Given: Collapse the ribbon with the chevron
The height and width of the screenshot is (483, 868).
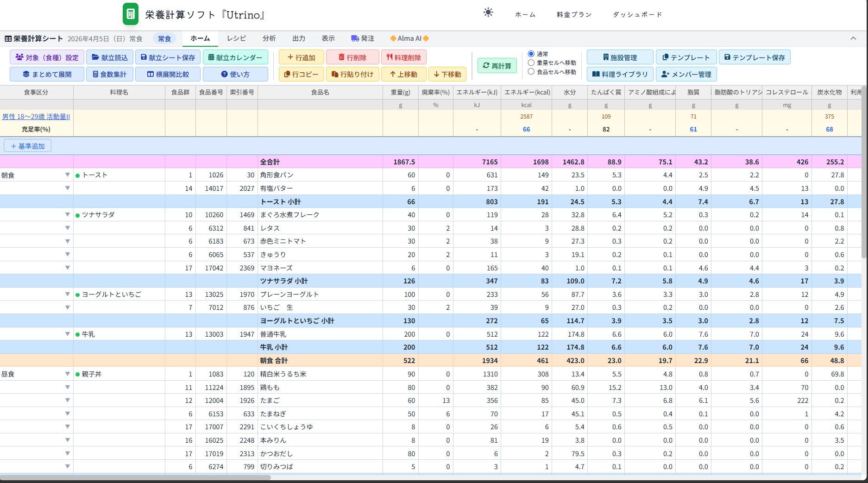Looking at the screenshot, I should (853, 38).
